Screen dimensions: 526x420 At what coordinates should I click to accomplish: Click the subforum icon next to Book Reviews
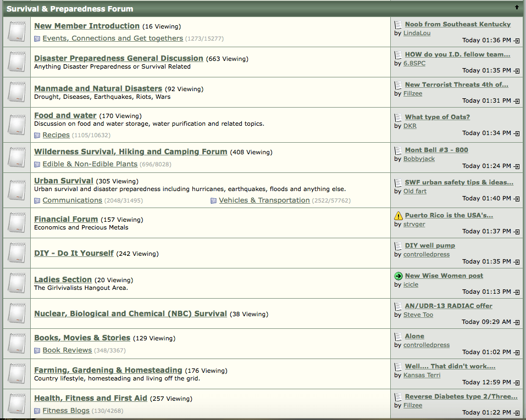pyautogui.click(x=37, y=350)
